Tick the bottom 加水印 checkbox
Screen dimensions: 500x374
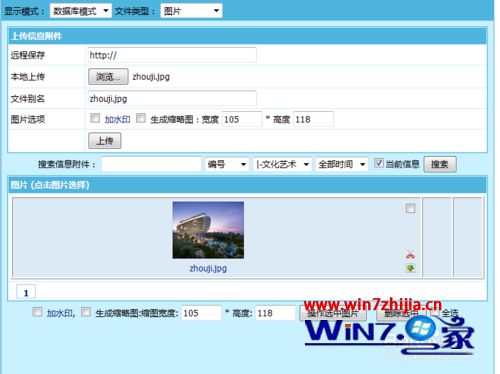37,312
